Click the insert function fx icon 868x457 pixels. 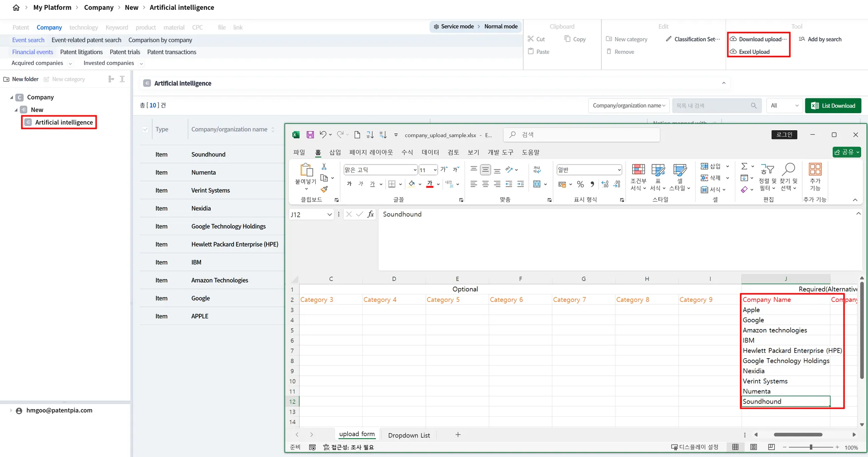tap(370, 215)
